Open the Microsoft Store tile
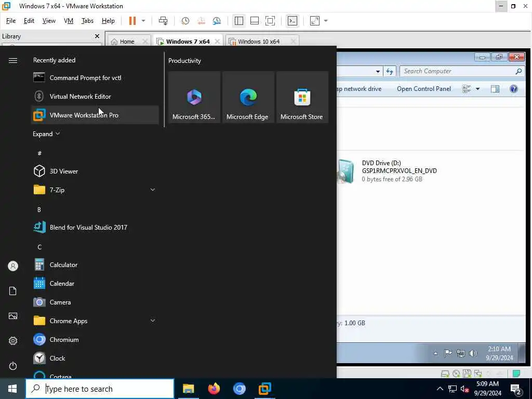This screenshot has height=399, width=532. 302,97
